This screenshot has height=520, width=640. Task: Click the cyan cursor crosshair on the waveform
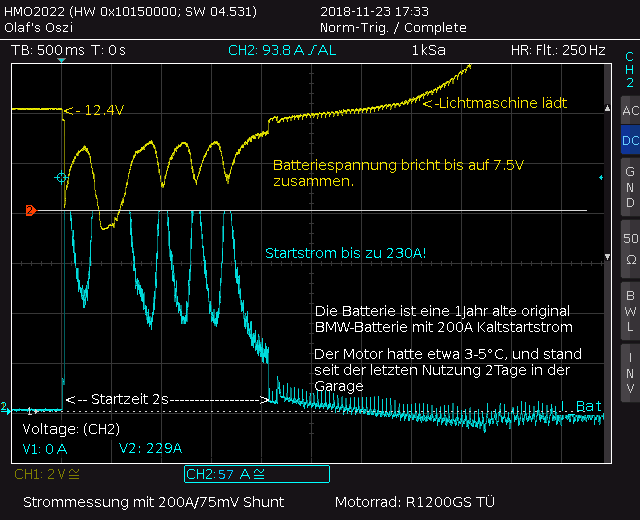61,178
